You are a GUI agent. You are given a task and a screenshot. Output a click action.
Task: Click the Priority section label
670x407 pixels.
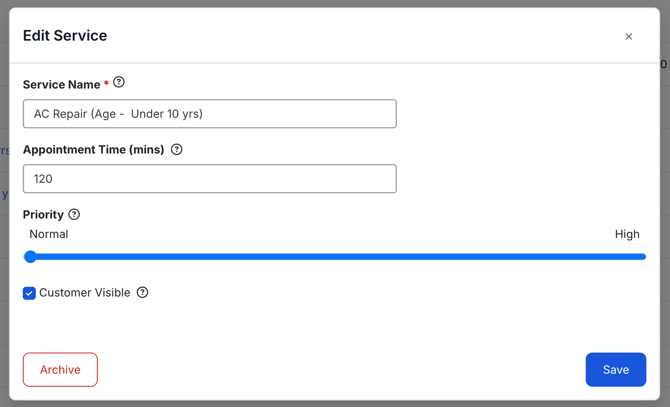[43, 214]
